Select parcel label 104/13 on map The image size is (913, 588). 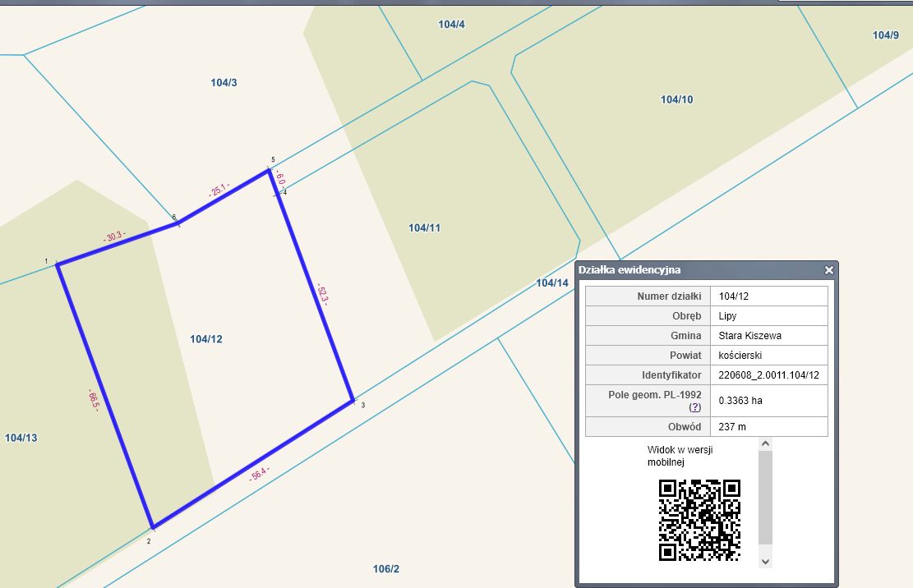(21, 438)
